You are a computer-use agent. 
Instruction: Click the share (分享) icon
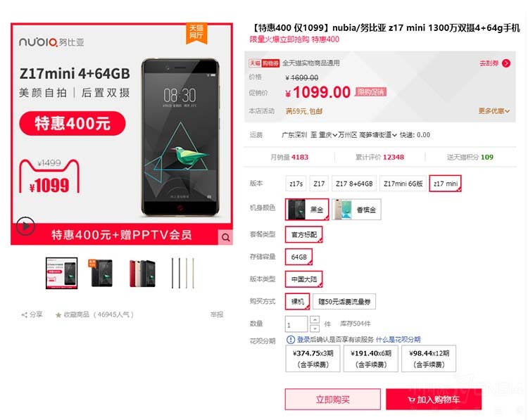[x=24, y=315]
